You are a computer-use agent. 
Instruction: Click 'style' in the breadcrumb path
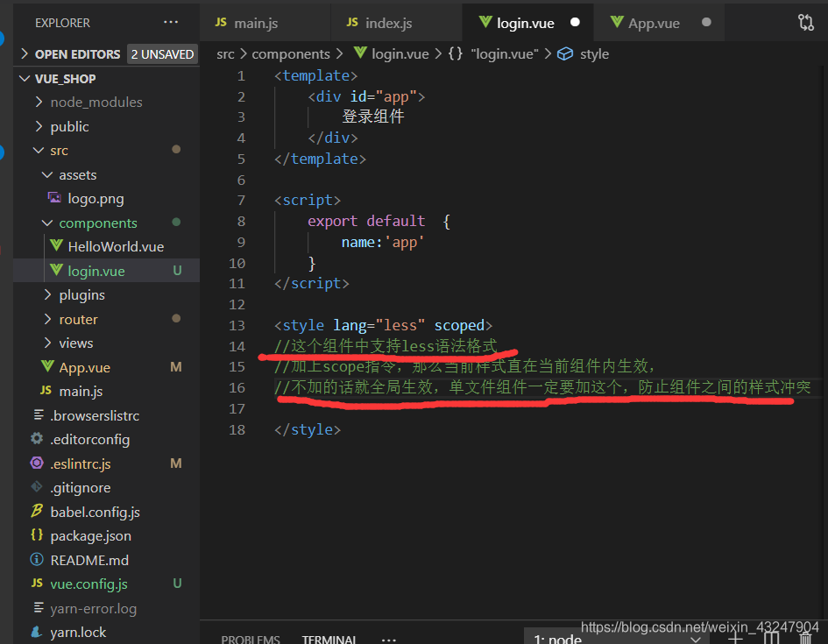(595, 53)
